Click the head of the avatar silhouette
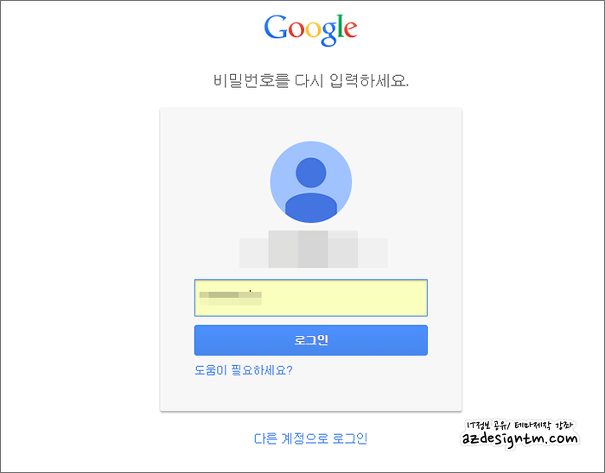 pyautogui.click(x=311, y=172)
